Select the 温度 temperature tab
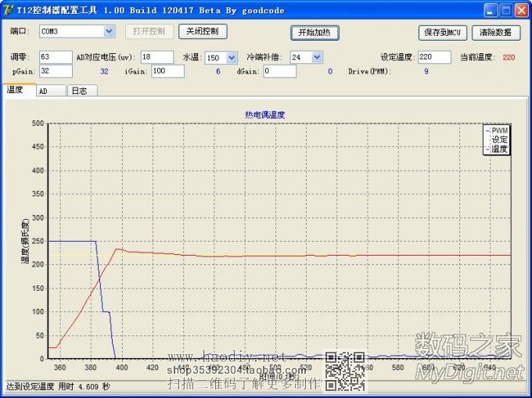The image size is (532, 398). (x=16, y=90)
